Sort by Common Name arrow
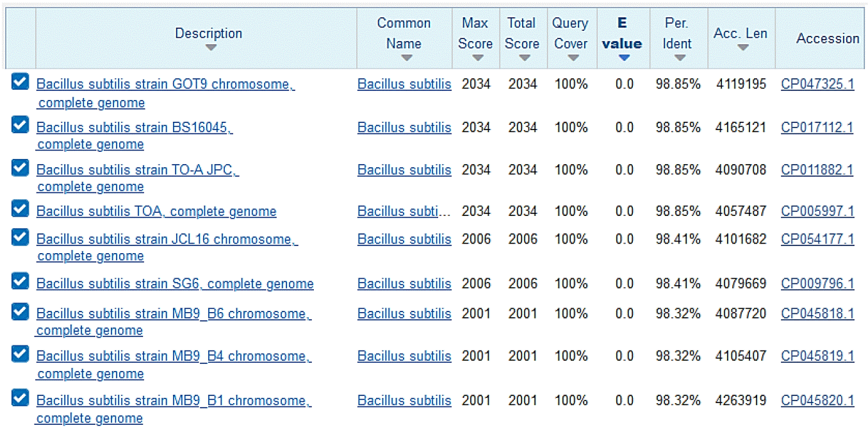This screenshot has width=868, height=430. click(x=406, y=58)
